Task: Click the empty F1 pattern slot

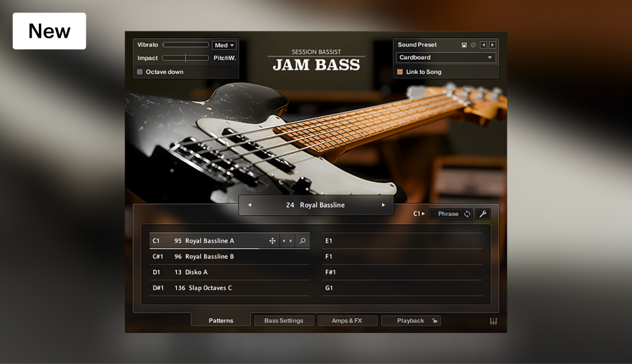Action: click(x=402, y=256)
